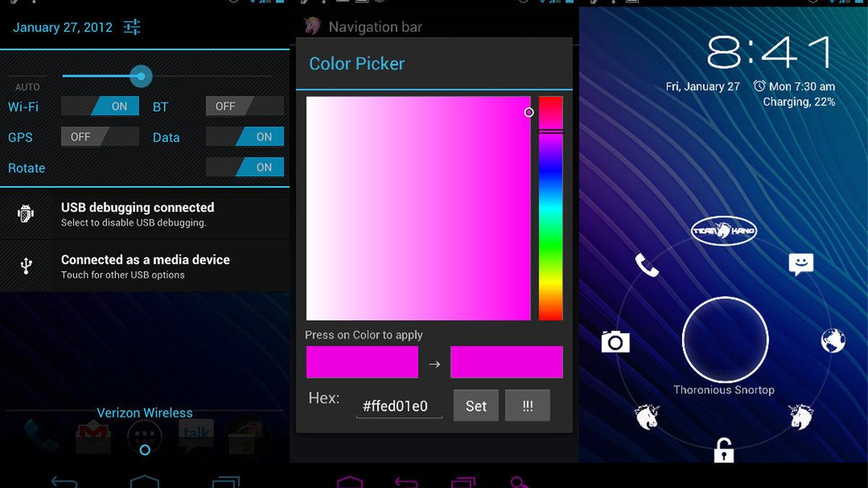Screen dimensions: 868x488
Task: Click the unicorn icon in the Navigation bar header
Action: pos(311,27)
